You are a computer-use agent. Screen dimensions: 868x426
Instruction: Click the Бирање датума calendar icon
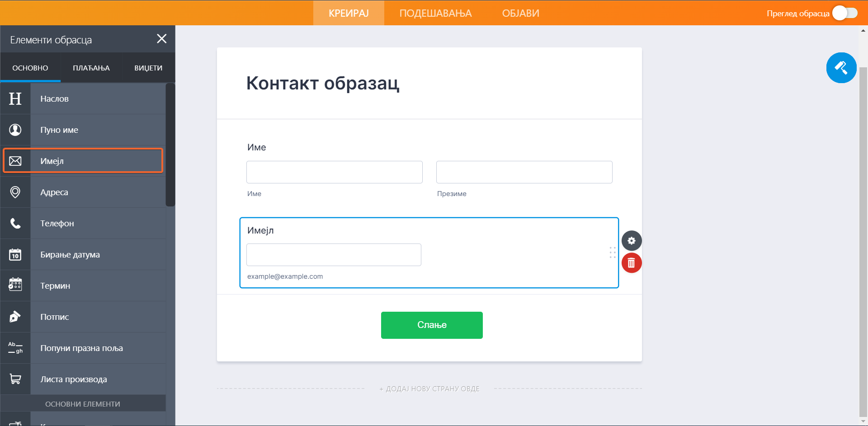pyautogui.click(x=15, y=254)
